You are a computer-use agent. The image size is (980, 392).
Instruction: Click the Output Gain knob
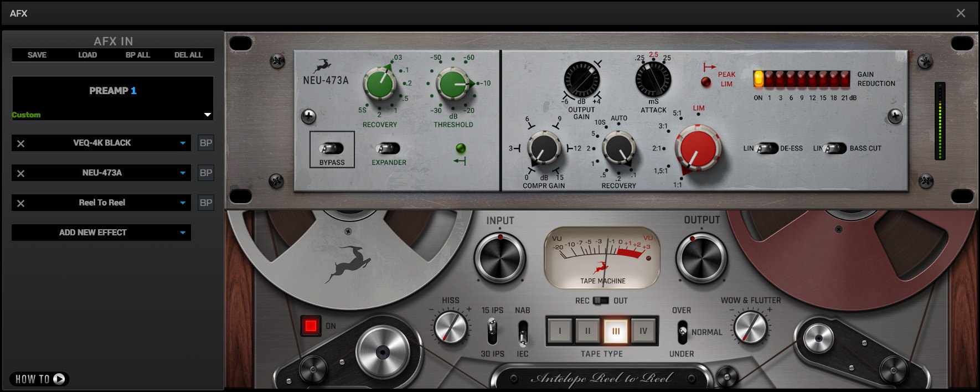[581, 79]
